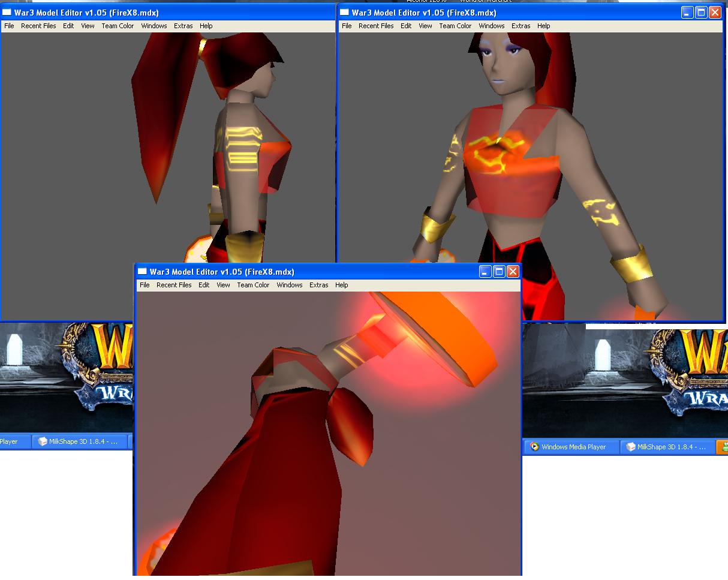
Task: Open the File menu in the front bottom editor window
Action: [145, 285]
